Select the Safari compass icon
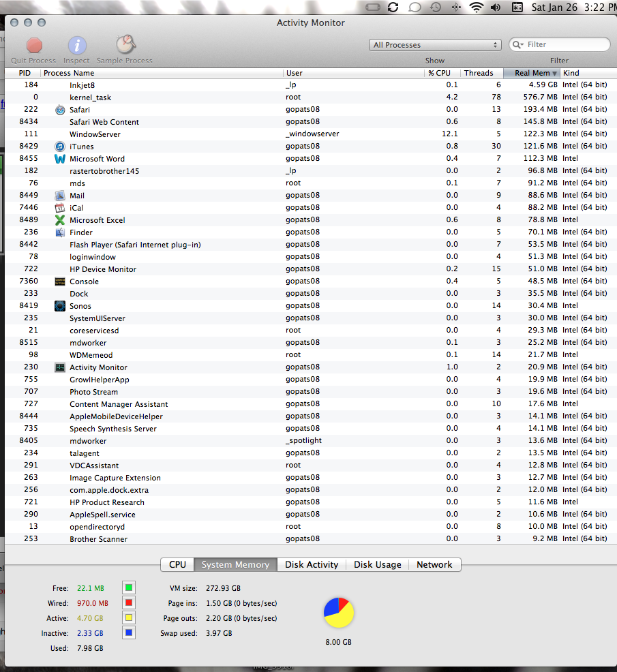 pyautogui.click(x=60, y=110)
